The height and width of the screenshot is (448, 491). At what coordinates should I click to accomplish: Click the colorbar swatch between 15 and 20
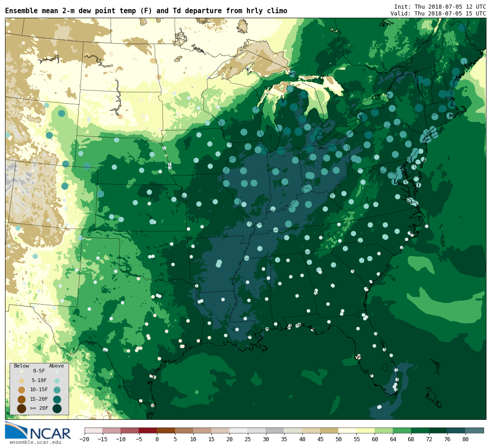coord(221,431)
